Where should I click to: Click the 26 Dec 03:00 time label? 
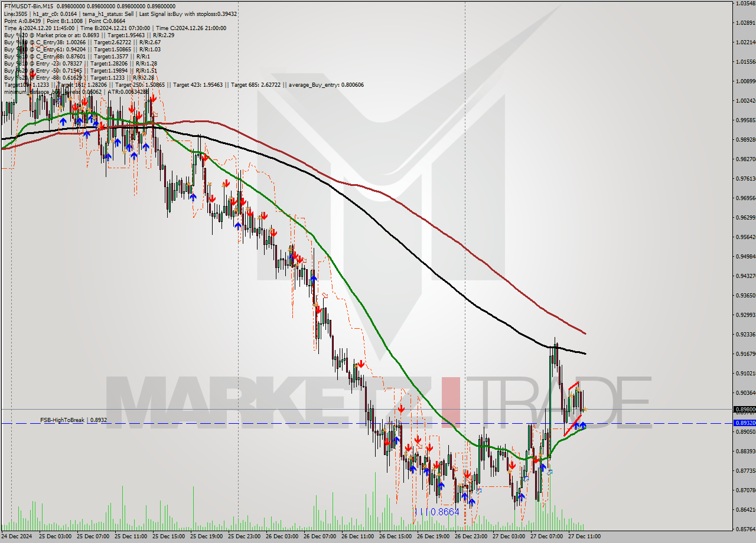(282, 537)
